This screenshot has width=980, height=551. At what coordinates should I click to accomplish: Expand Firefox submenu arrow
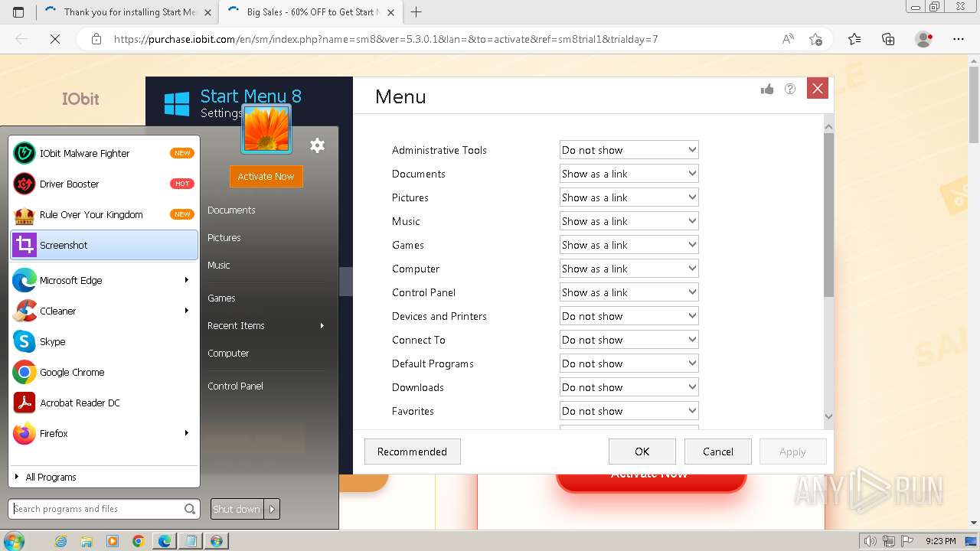(187, 433)
